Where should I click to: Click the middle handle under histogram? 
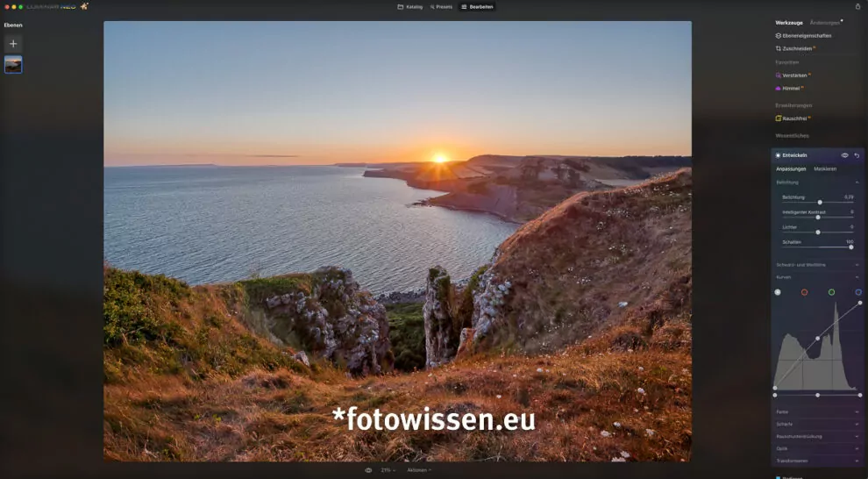pyautogui.click(x=818, y=396)
